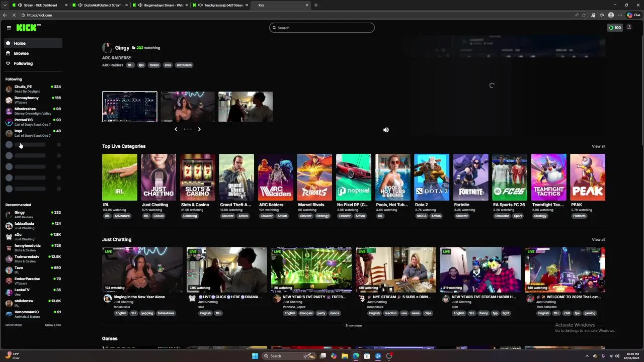Open the Following sidebar item

[33, 63]
